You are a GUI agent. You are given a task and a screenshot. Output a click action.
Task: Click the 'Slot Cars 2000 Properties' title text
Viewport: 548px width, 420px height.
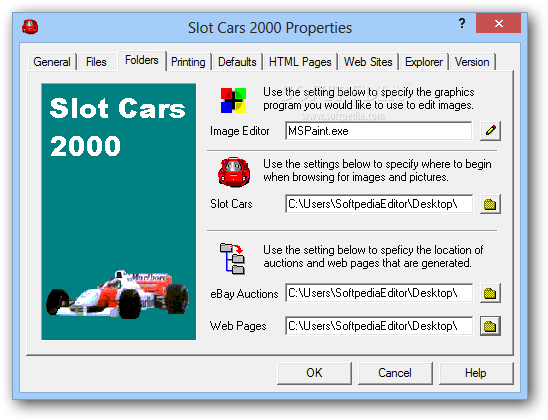pos(270,28)
